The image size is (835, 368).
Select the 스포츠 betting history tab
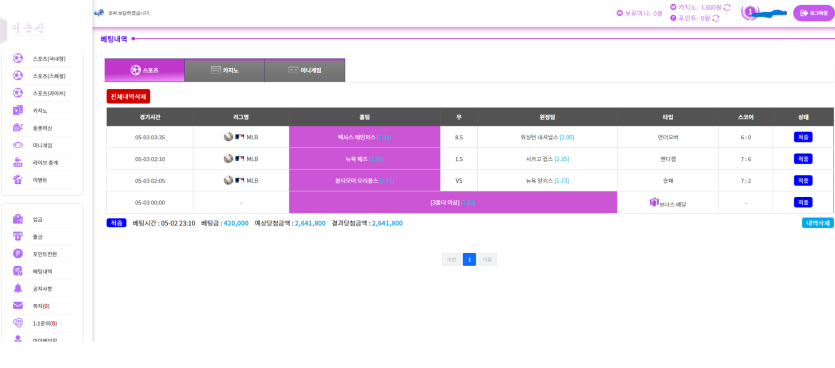point(144,70)
